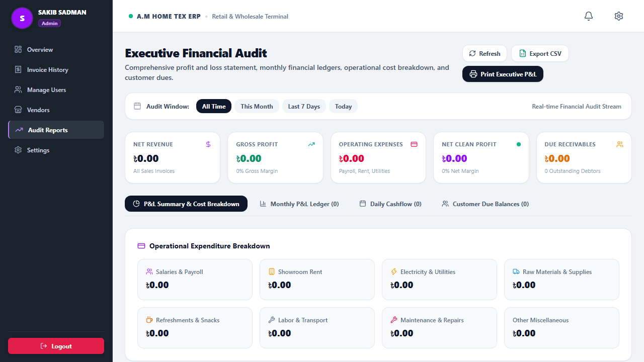Screen dimensions: 644x362
Task: Open the header settings gear icon
Action: pos(619,16)
